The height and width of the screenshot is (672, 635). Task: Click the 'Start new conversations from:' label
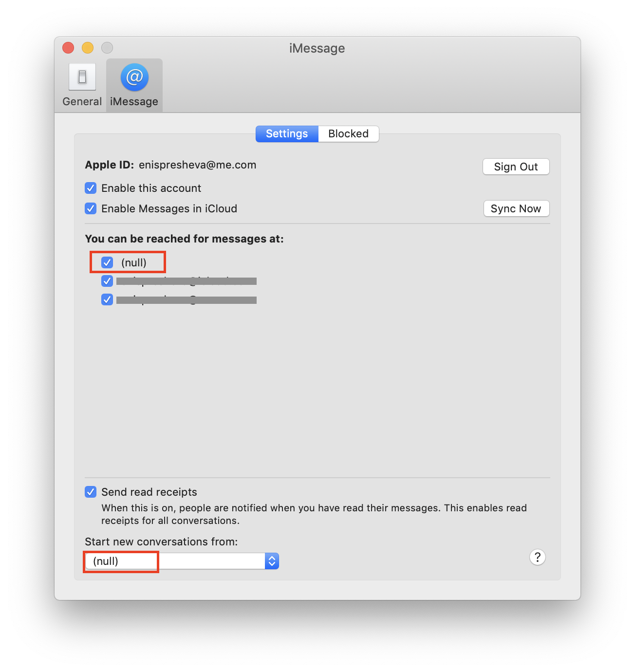(161, 541)
